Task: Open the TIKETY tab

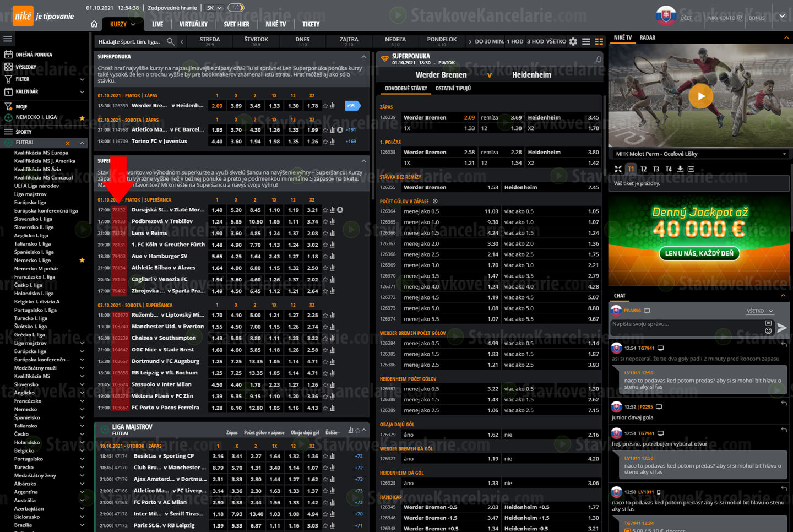Action: click(311, 24)
